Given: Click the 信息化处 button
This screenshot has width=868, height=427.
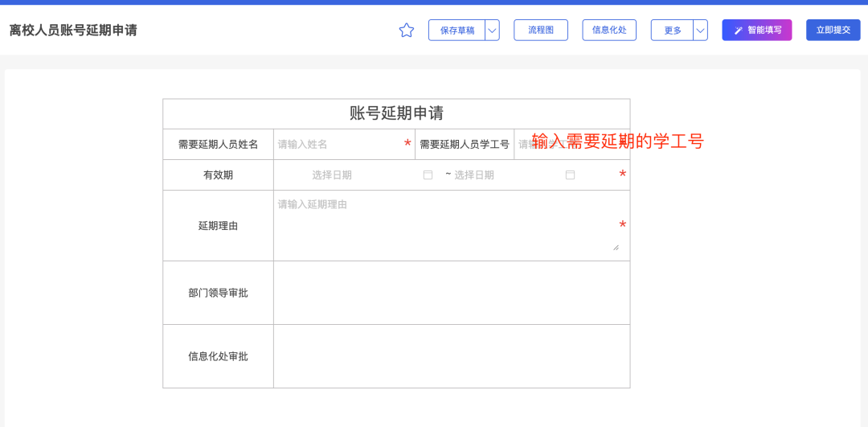Looking at the screenshot, I should [609, 31].
